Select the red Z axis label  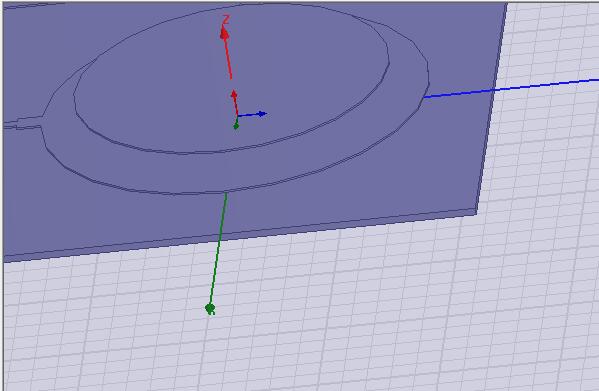[x=226, y=19]
